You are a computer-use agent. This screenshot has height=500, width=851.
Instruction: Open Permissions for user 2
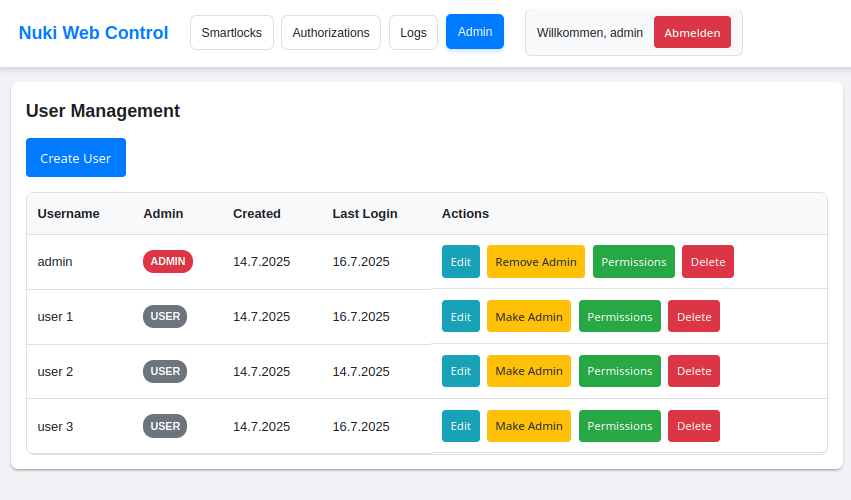pyautogui.click(x=620, y=371)
